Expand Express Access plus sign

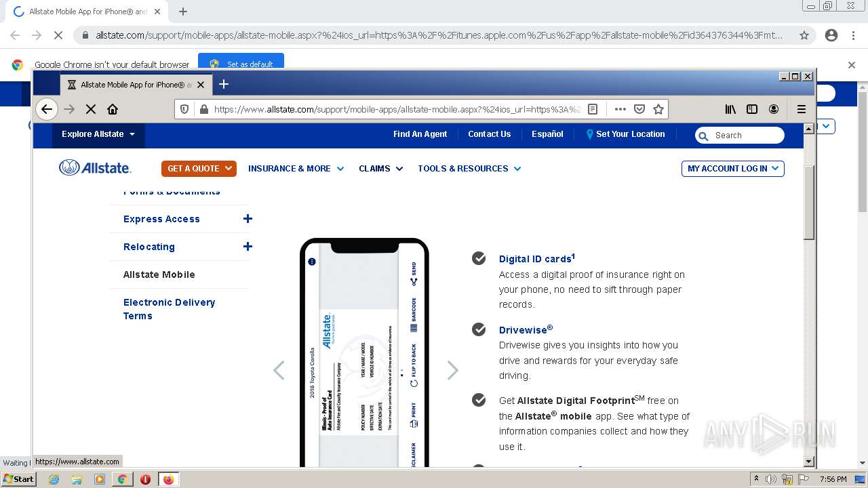248,218
